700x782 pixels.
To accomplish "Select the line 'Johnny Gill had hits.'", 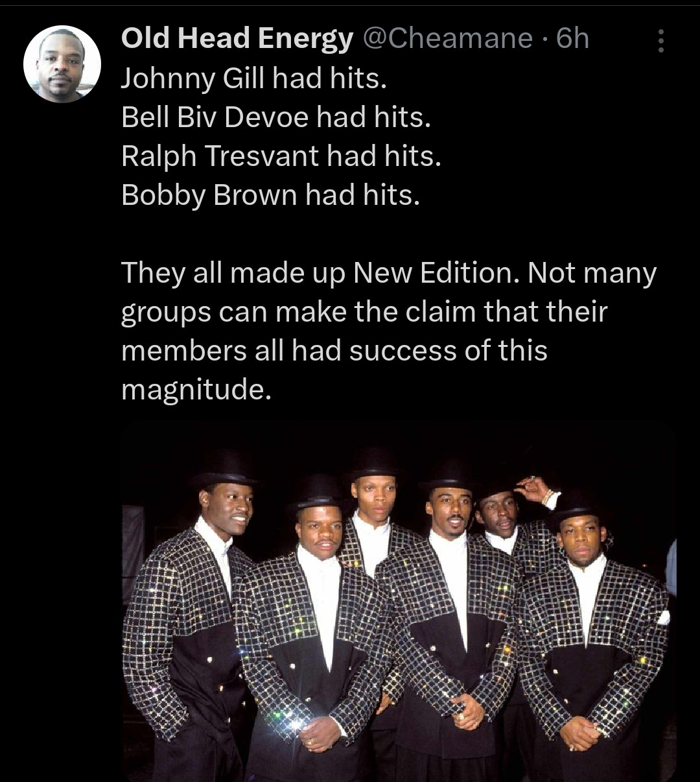I will point(253,79).
